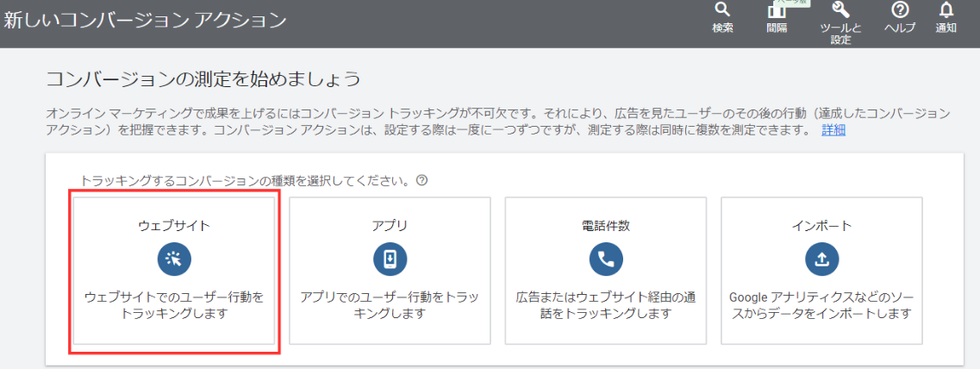Viewport: 980px width, 369px height.
Task: Select the アプリ card title
Action: 390,226
